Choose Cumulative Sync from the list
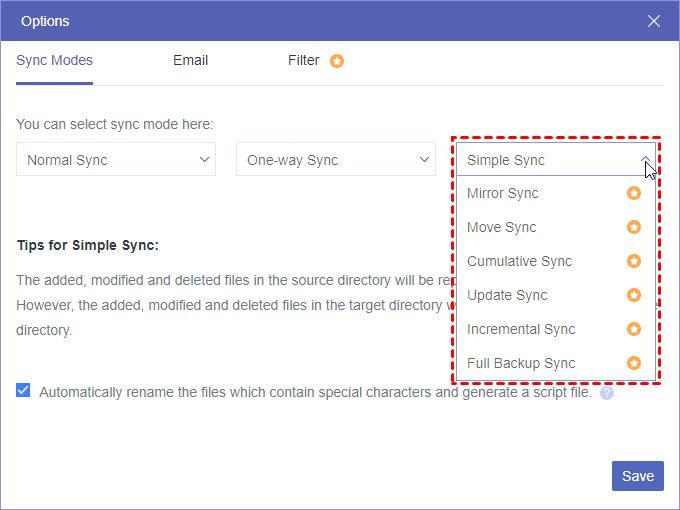This screenshot has width=680, height=510. pyautogui.click(x=556, y=261)
